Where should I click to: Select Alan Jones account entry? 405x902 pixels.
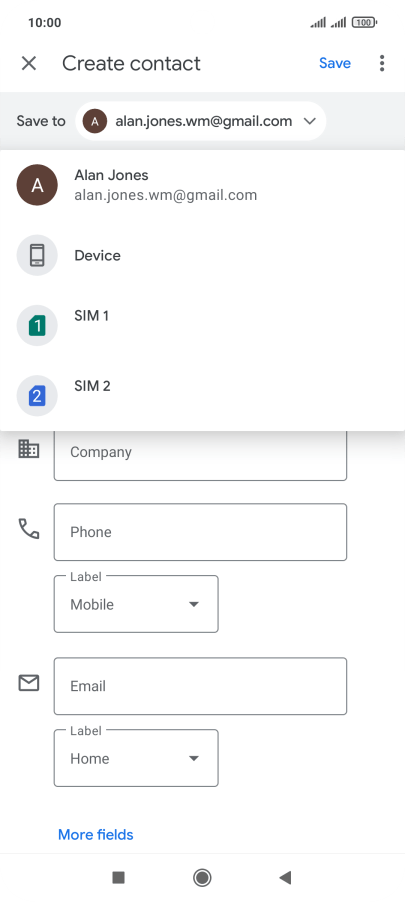(202, 185)
